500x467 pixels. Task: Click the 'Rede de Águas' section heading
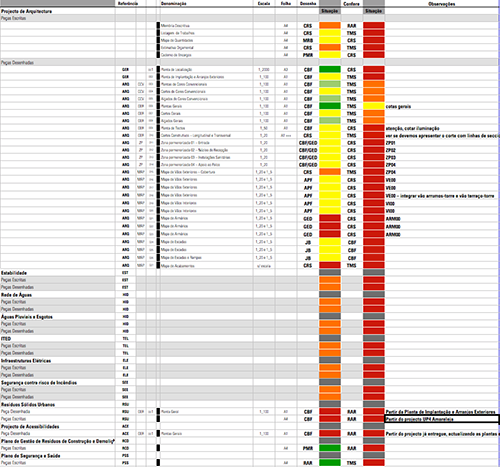pyautogui.click(x=16, y=295)
